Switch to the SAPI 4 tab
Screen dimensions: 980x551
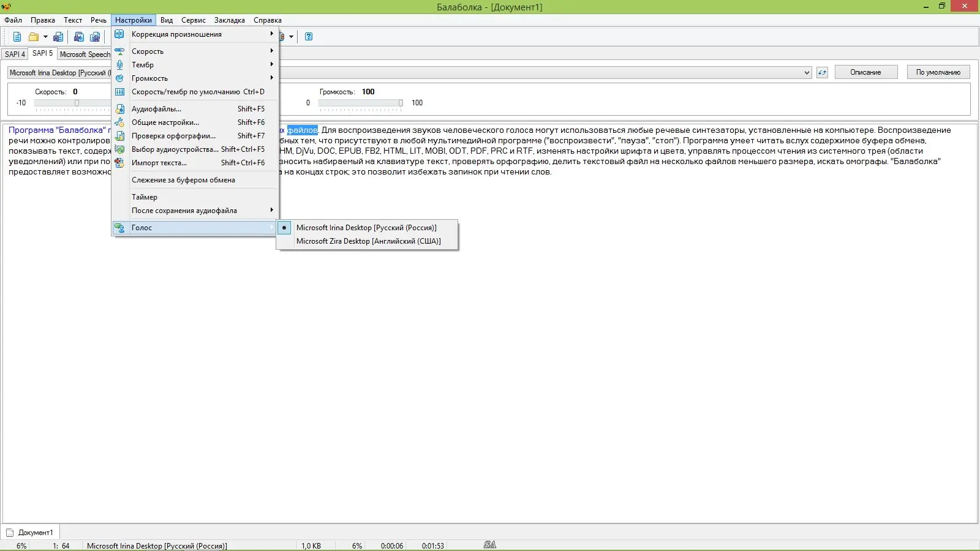(15, 54)
